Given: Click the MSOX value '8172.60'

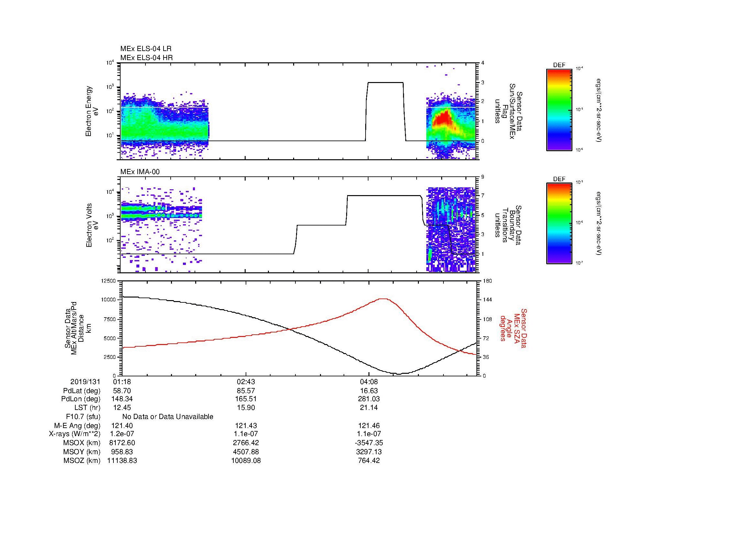Looking at the screenshot, I should tap(122, 443).
